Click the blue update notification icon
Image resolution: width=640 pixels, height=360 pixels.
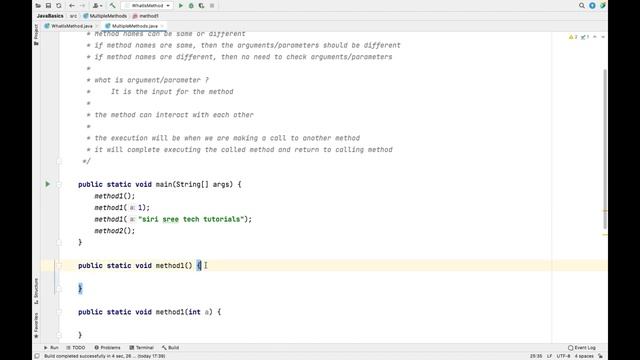click(x=592, y=5)
